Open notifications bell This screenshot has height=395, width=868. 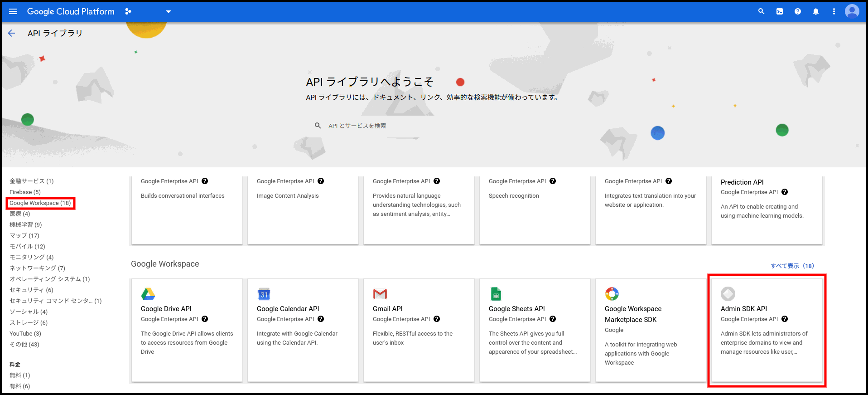[816, 11]
